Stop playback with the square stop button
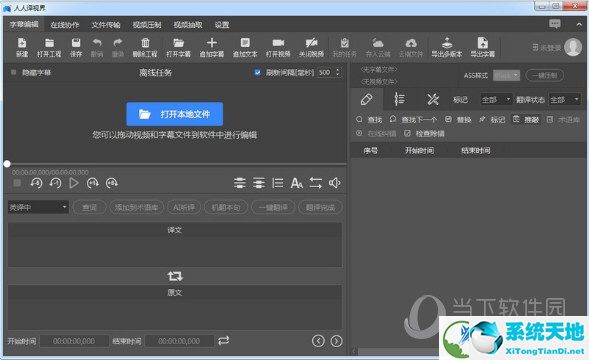This screenshot has height=360, width=589. tap(17, 183)
